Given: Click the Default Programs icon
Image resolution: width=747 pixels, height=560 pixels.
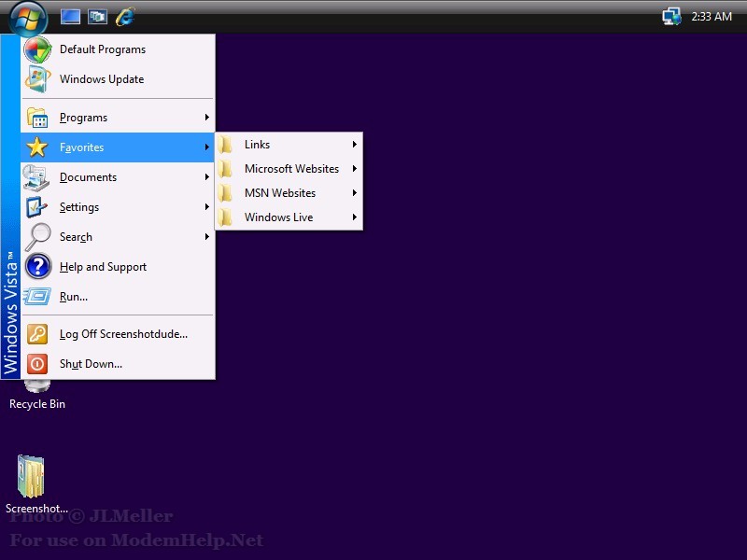Looking at the screenshot, I should [x=37, y=49].
